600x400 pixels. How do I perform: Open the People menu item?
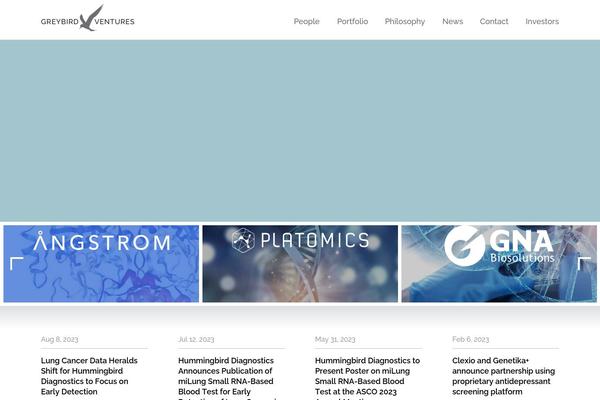point(307,21)
